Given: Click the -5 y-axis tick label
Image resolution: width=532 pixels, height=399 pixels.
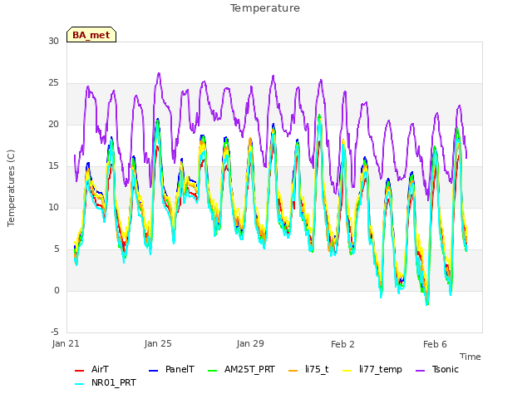Looking at the screenshot, I should tap(55, 332).
